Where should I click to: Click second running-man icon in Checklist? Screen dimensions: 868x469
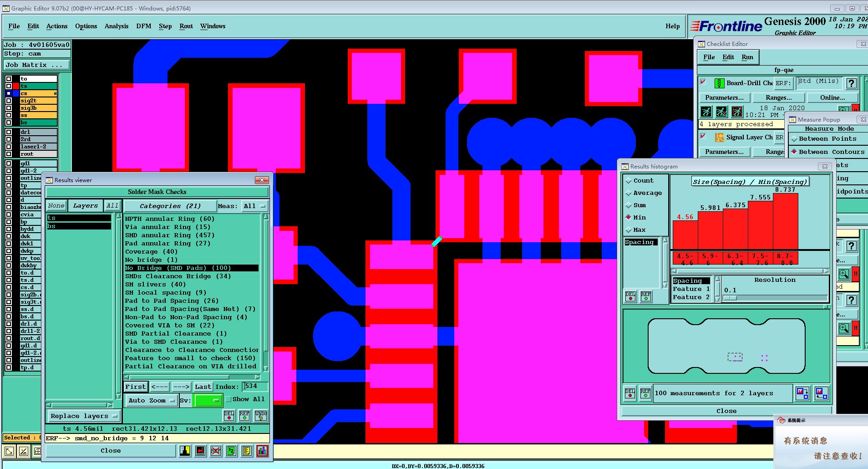[x=722, y=111]
